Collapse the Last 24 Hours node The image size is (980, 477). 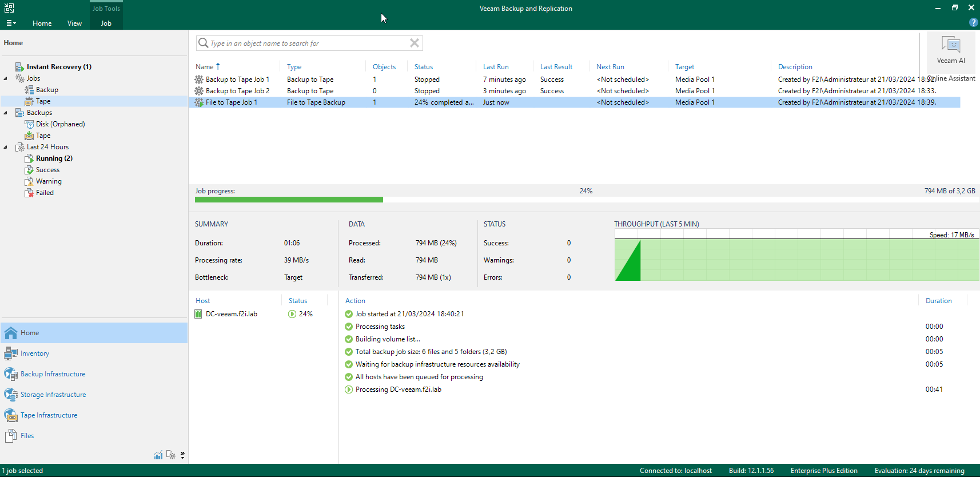pos(6,147)
